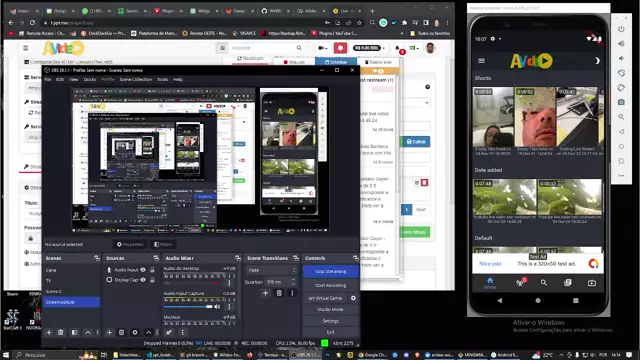Add a scene transition with plus icon

tap(265, 293)
